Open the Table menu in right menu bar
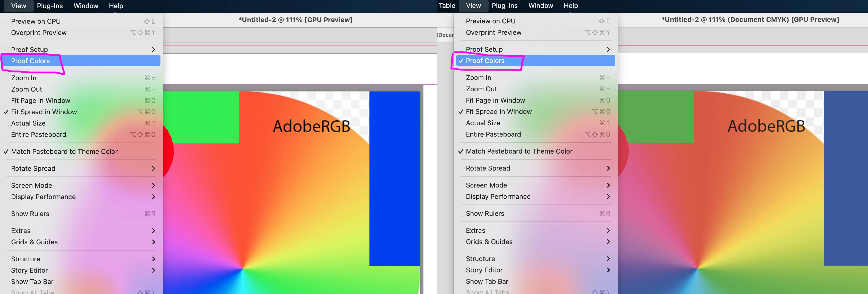The image size is (868, 294). point(447,5)
